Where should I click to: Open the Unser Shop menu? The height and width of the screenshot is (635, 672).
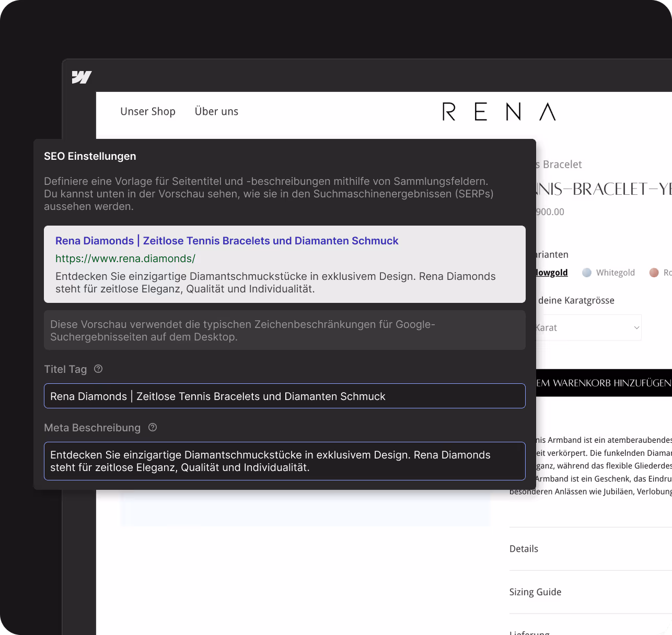(148, 111)
